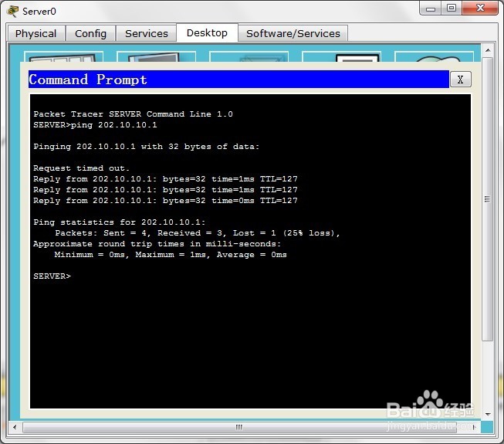Click the 'Request timed out.' line
504x444 pixels.
point(81,168)
